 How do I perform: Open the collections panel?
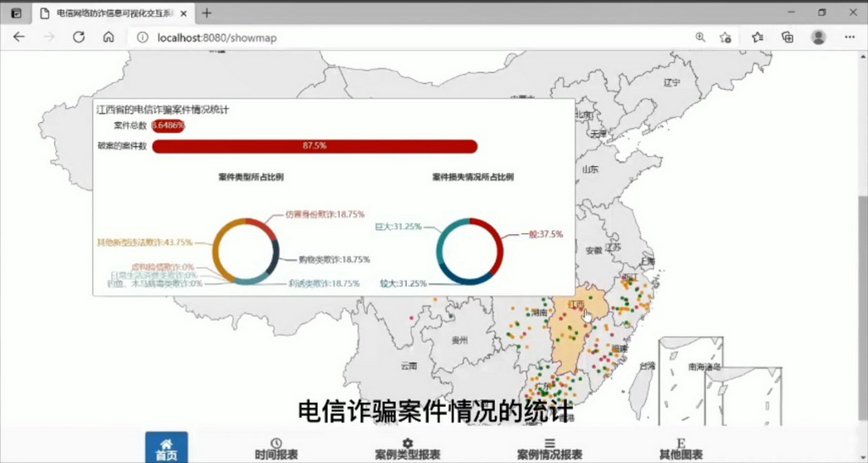coord(787,37)
